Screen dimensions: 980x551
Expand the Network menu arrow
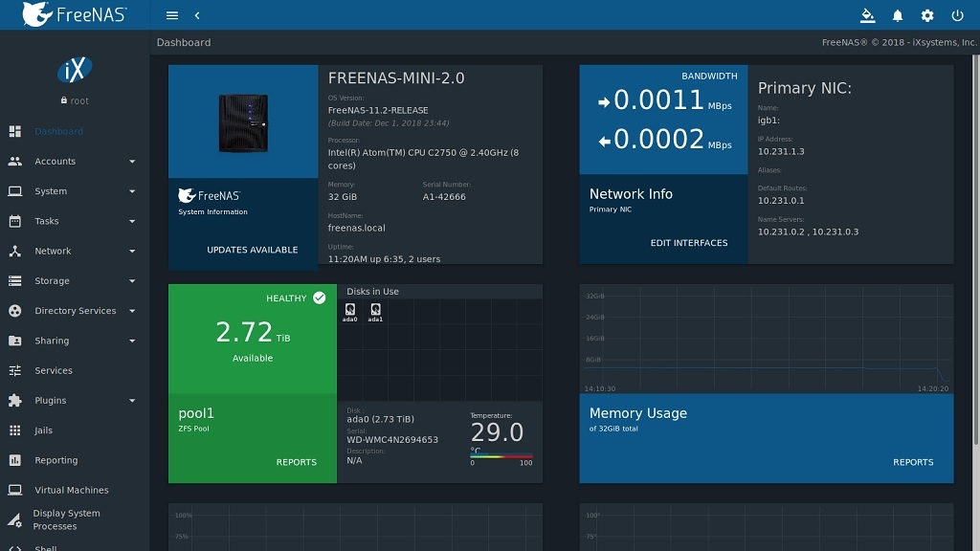(x=132, y=252)
